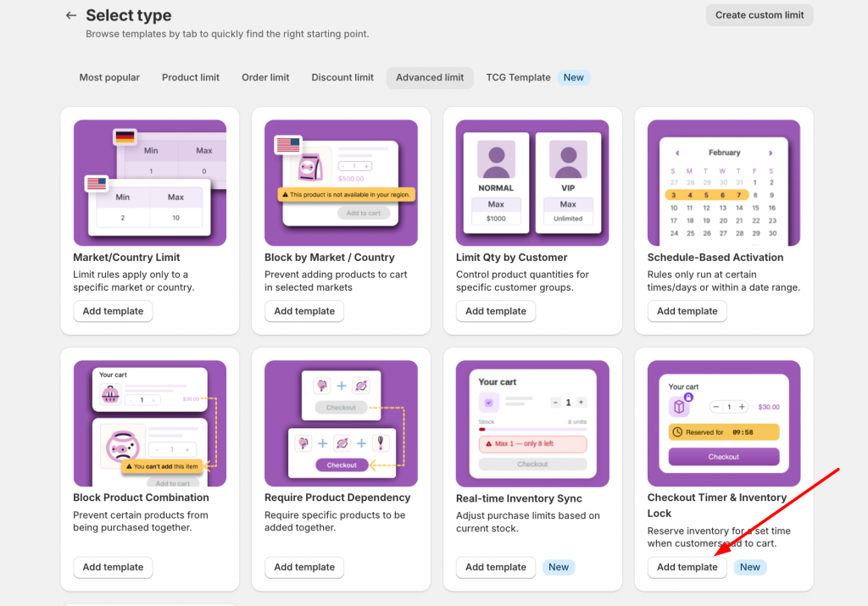868x606 pixels.
Task: Click the Select type page heading
Action: 129,15
